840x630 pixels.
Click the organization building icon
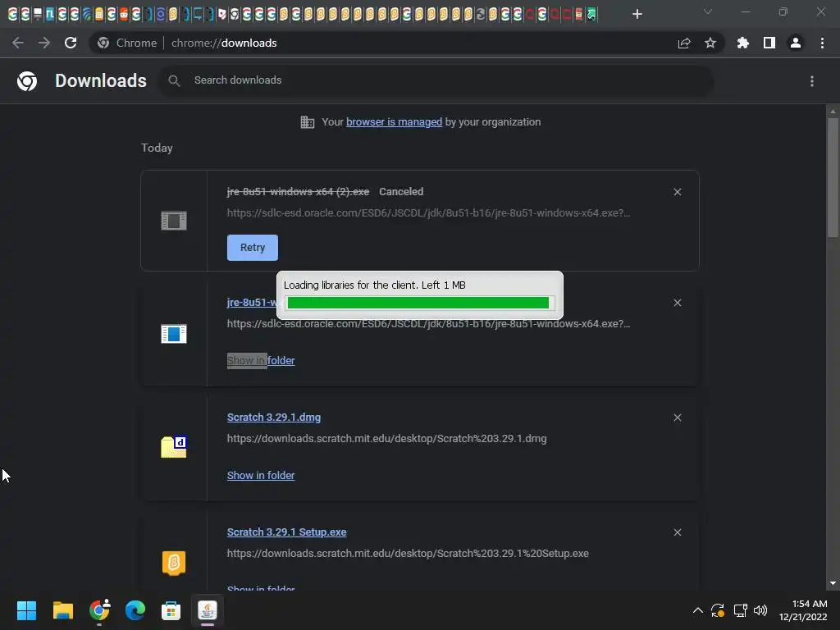(308, 122)
